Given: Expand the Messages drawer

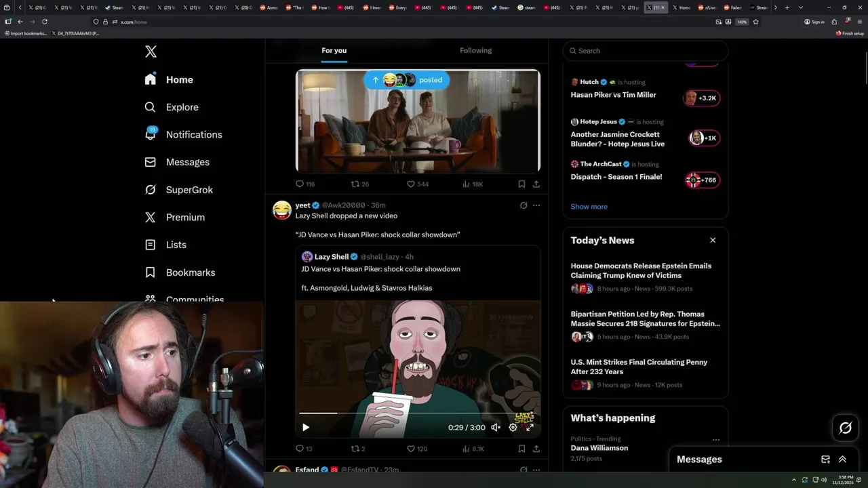Looking at the screenshot, I should [843, 459].
